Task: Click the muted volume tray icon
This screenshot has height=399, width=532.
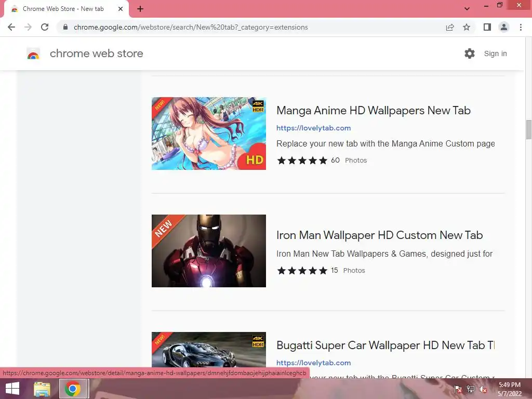Action: pyautogui.click(x=483, y=389)
